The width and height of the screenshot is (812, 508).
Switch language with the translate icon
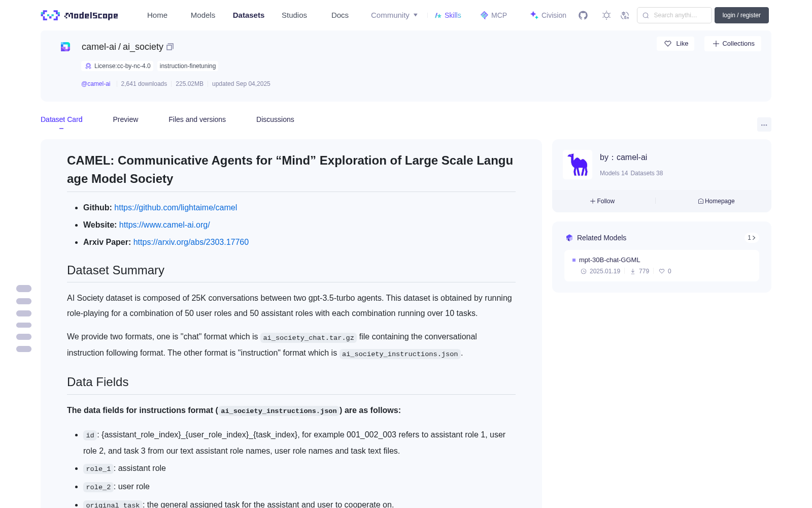pos(625,15)
